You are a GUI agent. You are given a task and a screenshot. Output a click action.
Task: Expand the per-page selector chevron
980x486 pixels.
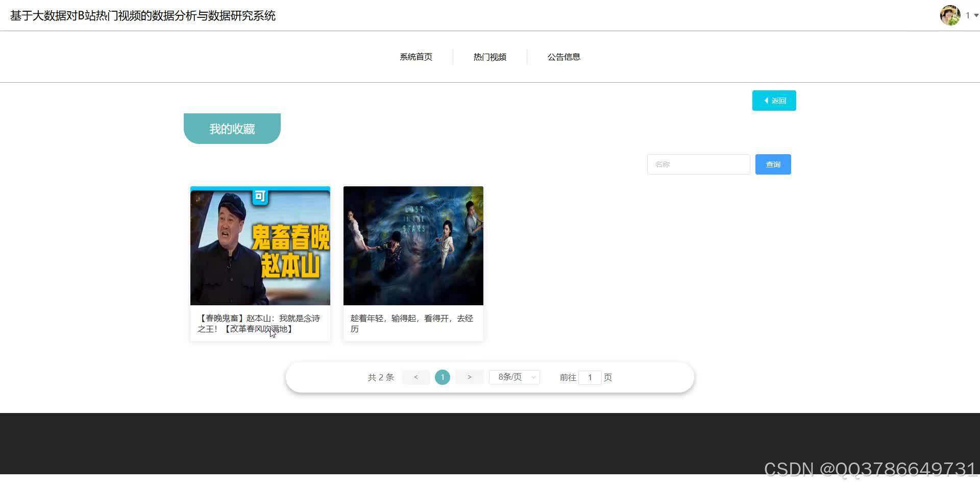533,377
